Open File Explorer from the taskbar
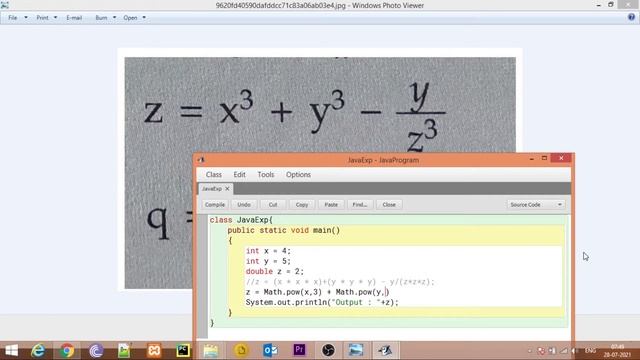The width and height of the screenshot is (640, 360). (211, 351)
